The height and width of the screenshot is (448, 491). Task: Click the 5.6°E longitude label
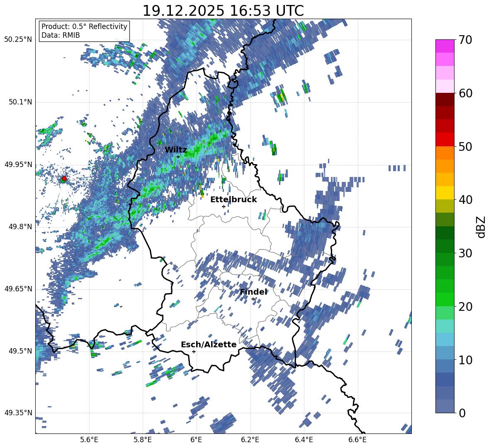pos(89,440)
